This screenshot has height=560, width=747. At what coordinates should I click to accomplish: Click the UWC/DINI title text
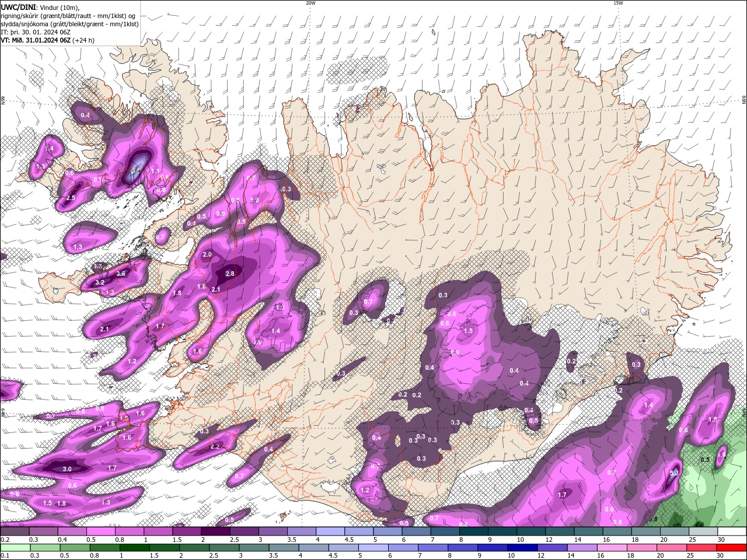click(x=19, y=7)
